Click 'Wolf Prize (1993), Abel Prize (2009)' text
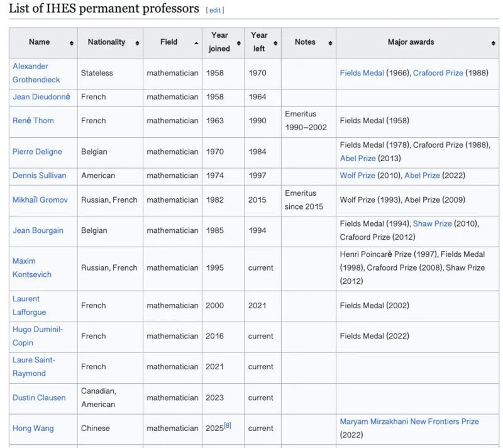This screenshot has width=503, height=448. pyautogui.click(x=402, y=200)
